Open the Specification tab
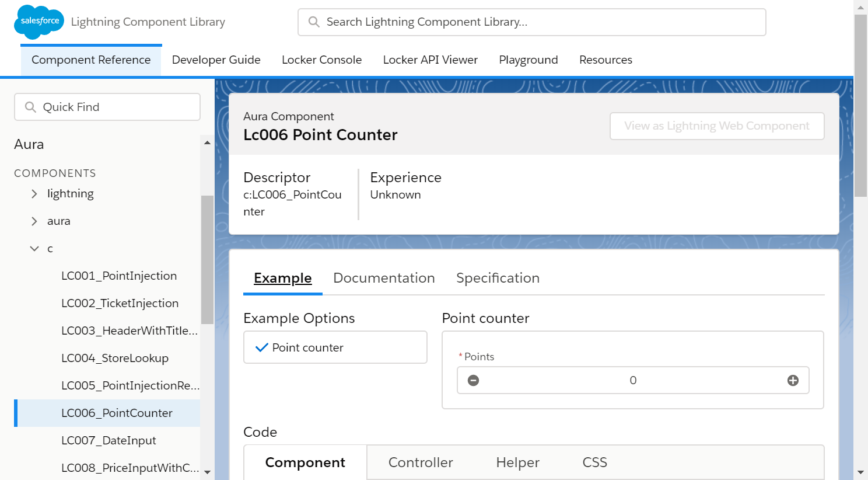This screenshot has width=868, height=480. (498, 279)
